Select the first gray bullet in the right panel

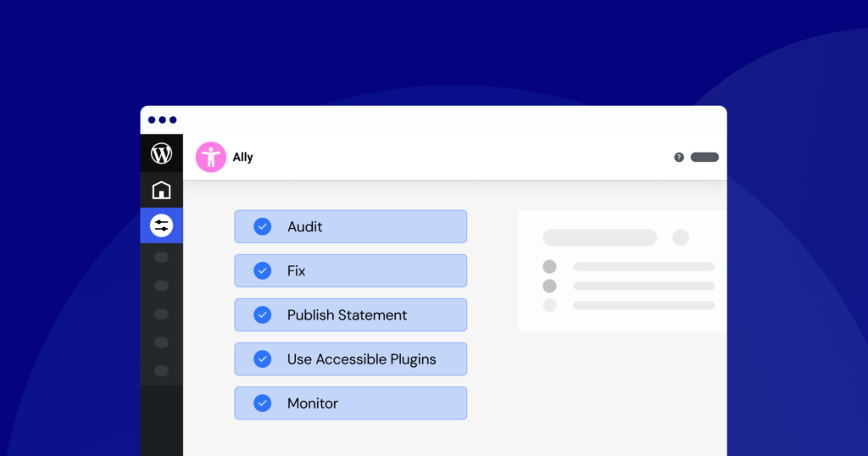click(x=549, y=266)
